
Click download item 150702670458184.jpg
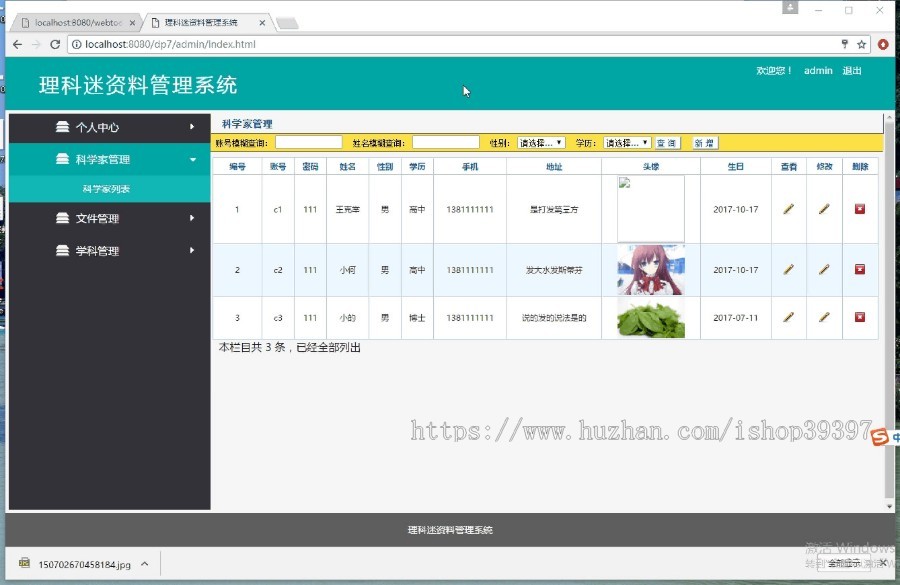[x=84, y=564]
